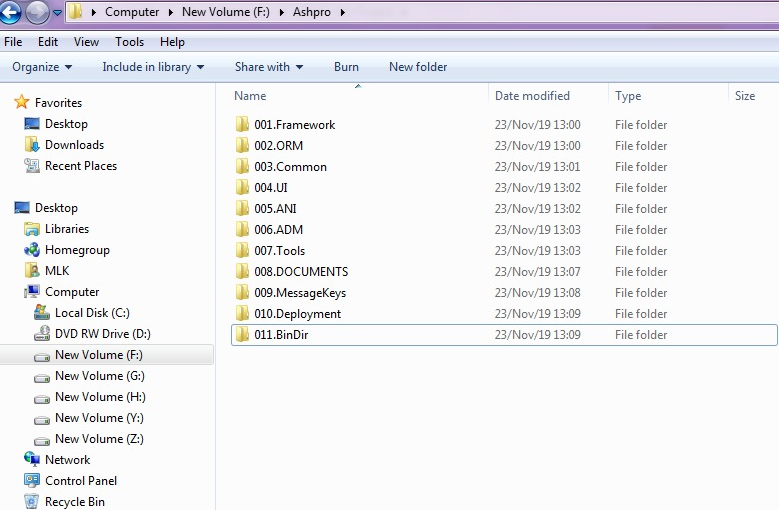This screenshot has height=510, width=779.
Task: Select Desktop under Favorites
Action: [x=66, y=124]
